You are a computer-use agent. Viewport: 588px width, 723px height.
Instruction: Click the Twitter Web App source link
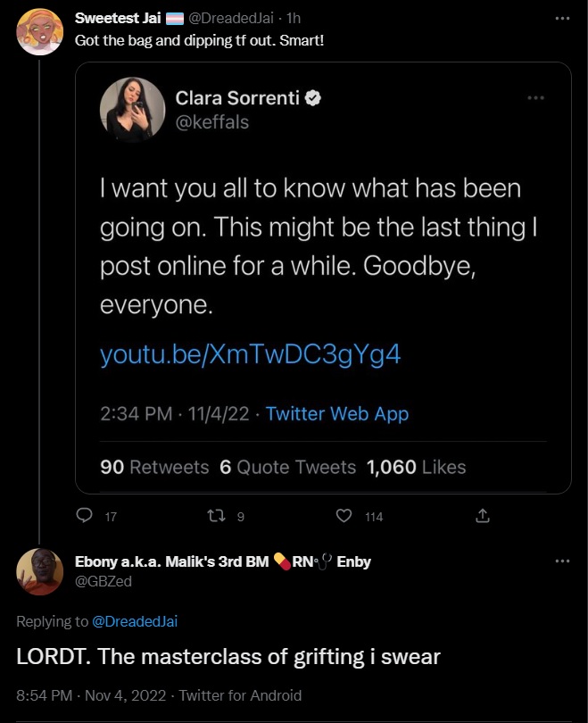337,413
